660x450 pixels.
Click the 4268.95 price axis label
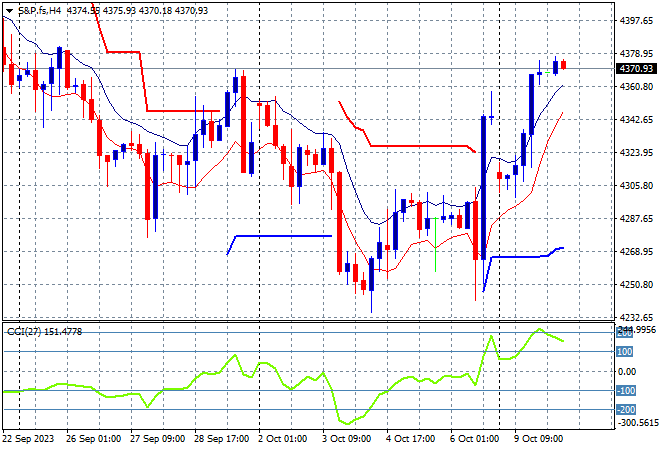(x=636, y=251)
